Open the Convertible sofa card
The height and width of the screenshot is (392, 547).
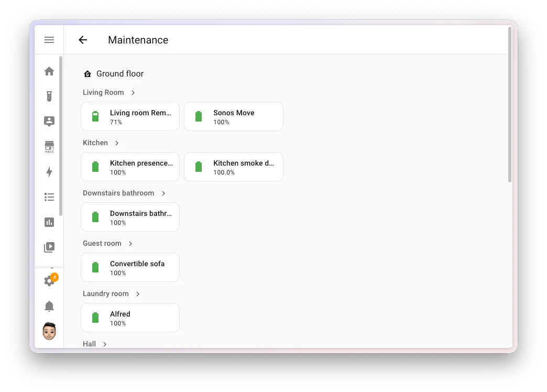click(x=130, y=267)
